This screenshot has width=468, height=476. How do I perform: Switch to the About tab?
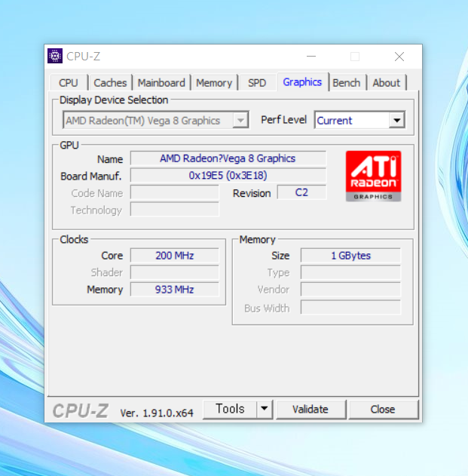386,82
